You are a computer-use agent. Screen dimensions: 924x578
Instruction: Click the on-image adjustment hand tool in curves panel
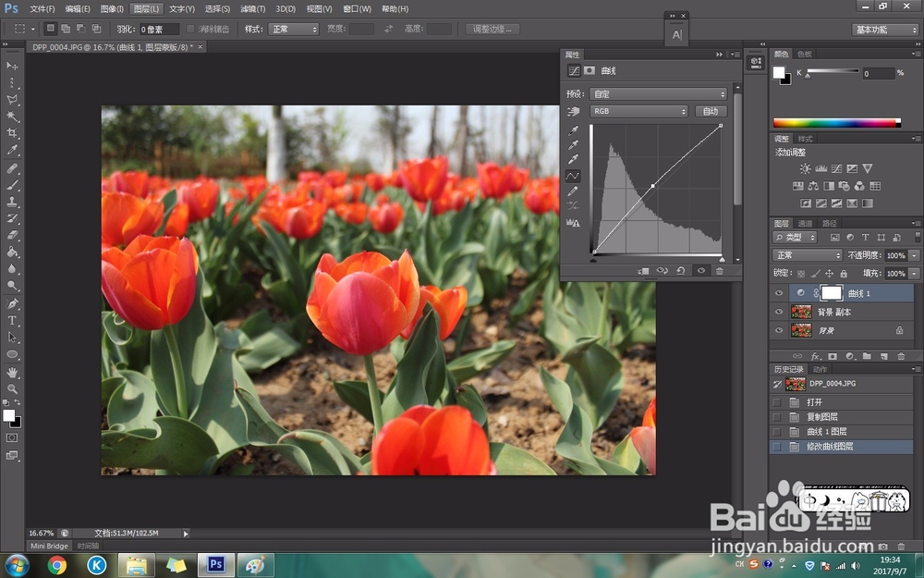pyautogui.click(x=573, y=111)
